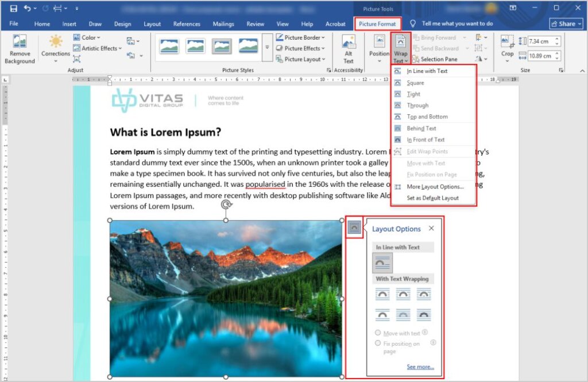Open the Picture Border dropdown

click(300, 37)
